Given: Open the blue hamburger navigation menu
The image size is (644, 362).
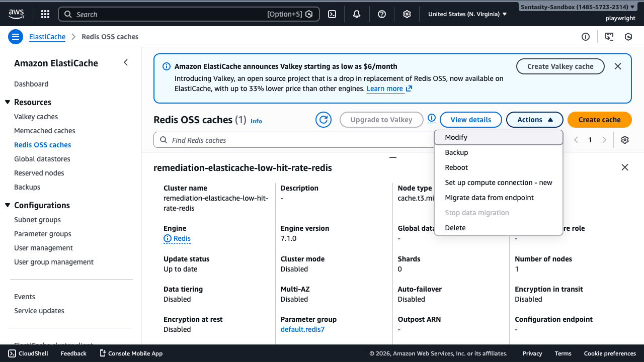Looking at the screenshot, I should point(15,37).
